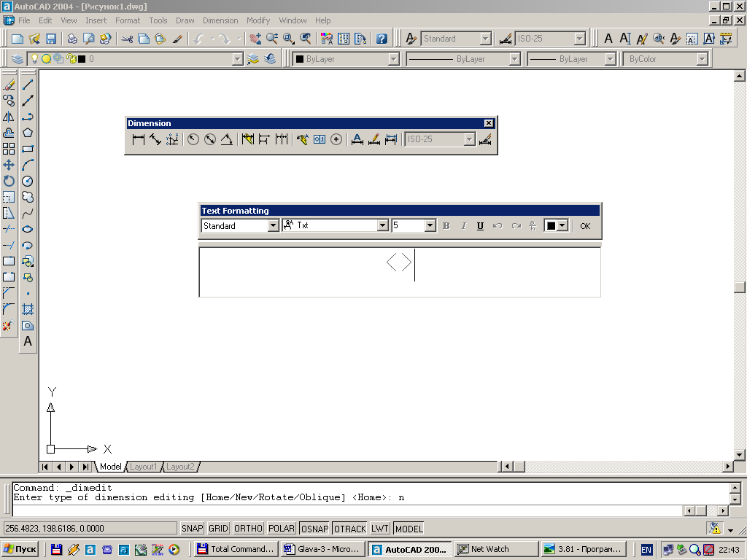
Task: Open the Standard text style dropdown in the top toolbar
Action: point(485,39)
